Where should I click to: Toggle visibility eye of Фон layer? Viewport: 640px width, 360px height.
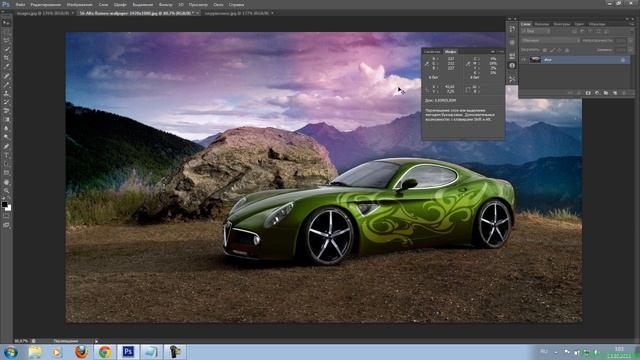[524, 60]
